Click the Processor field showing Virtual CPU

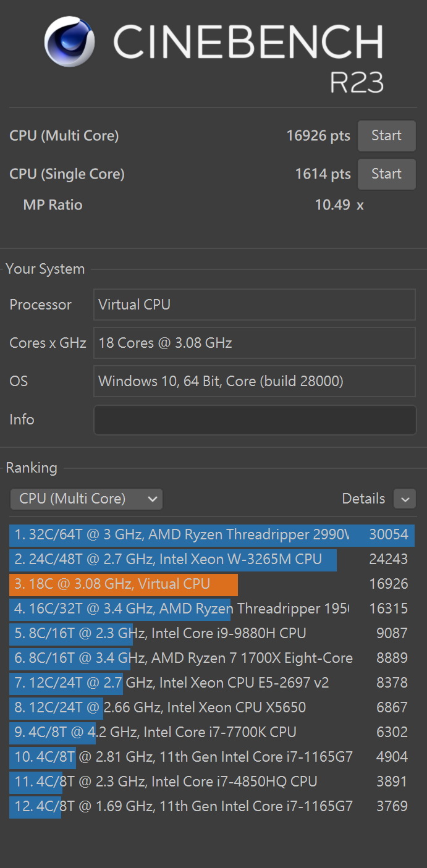(x=254, y=305)
